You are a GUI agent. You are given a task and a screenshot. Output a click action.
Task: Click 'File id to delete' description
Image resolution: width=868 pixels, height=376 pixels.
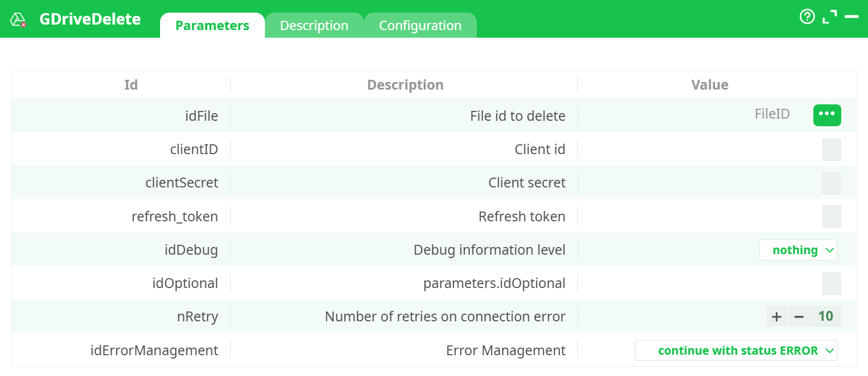(x=518, y=116)
